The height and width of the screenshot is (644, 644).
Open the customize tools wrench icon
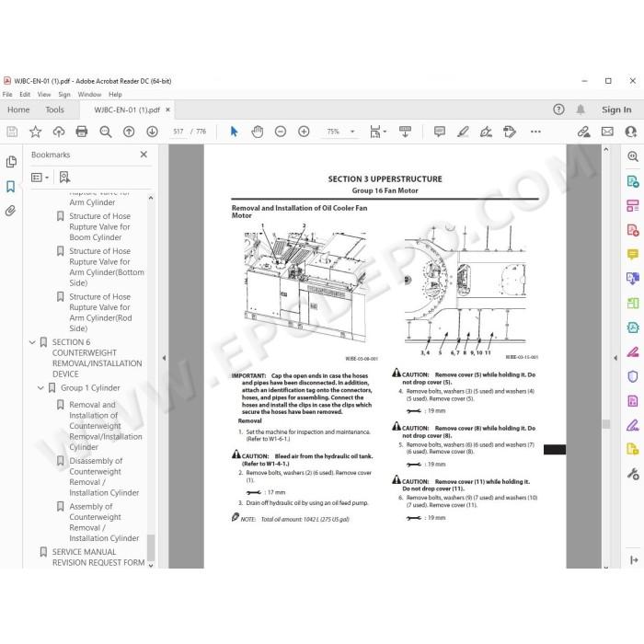[x=633, y=474]
